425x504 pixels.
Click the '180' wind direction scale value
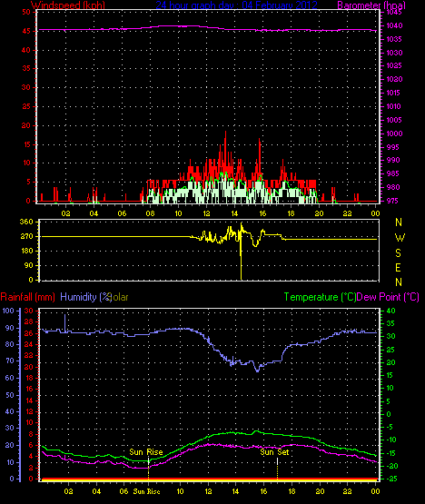click(x=26, y=251)
